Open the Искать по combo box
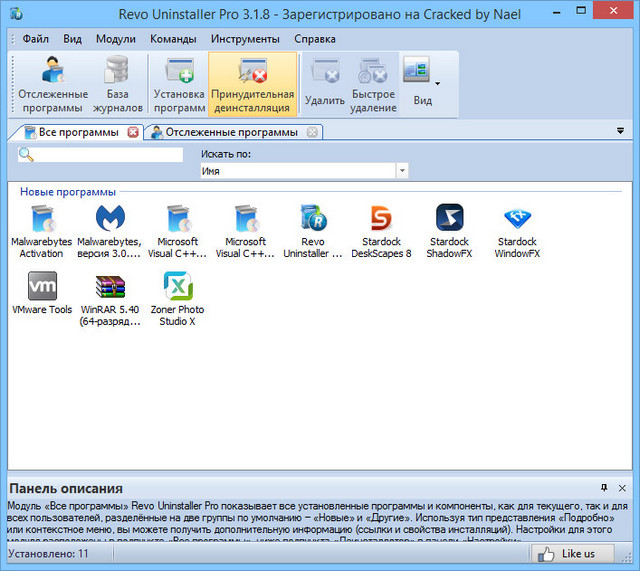The height and width of the screenshot is (571, 640). coord(304,171)
